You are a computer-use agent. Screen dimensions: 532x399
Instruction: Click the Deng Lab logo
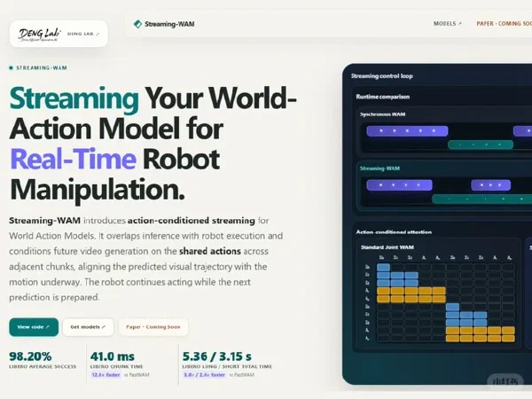click(40, 34)
